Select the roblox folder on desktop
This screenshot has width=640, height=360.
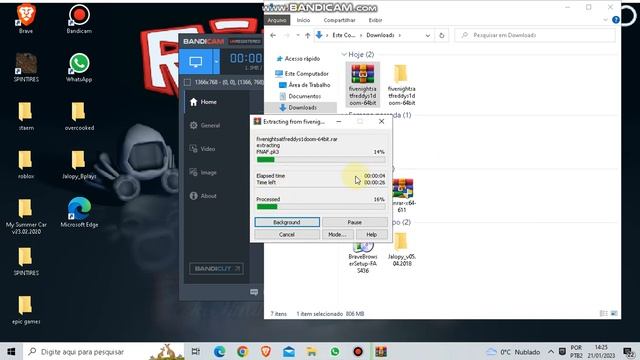[26, 164]
